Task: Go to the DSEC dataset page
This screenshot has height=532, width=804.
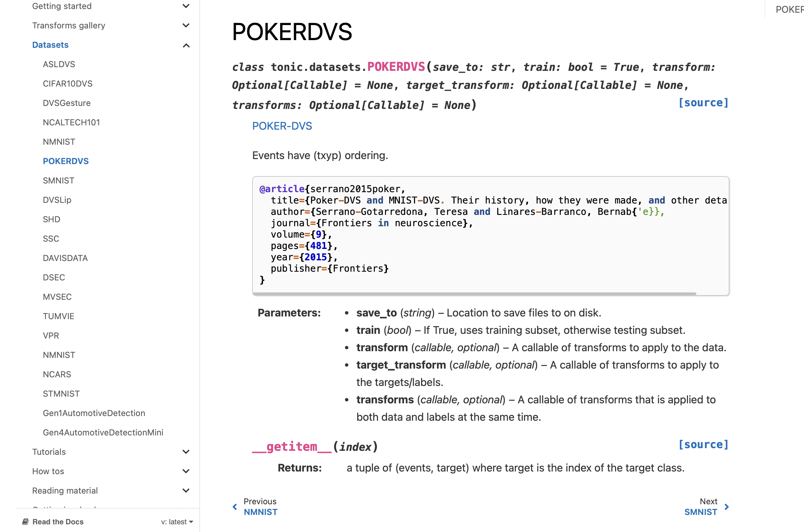Action: pos(54,277)
